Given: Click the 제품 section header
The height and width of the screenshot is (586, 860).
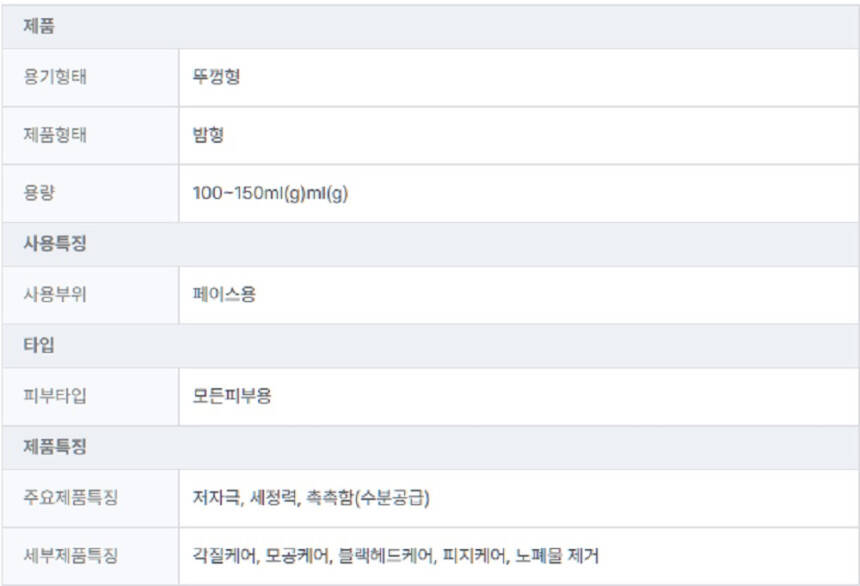Looking at the screenshot, I should [x=39, y=27].
